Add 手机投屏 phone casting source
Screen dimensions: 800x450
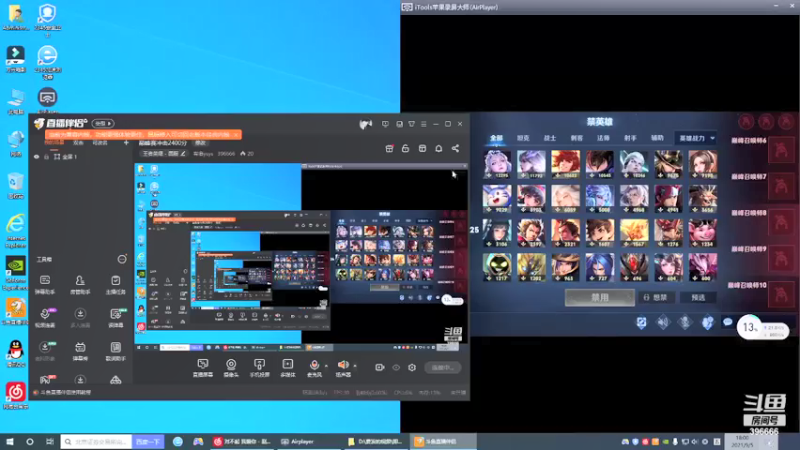tap(259, 367)
